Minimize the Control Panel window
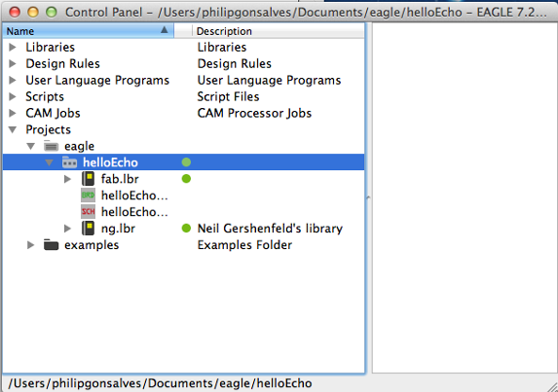 pos(33,12)
